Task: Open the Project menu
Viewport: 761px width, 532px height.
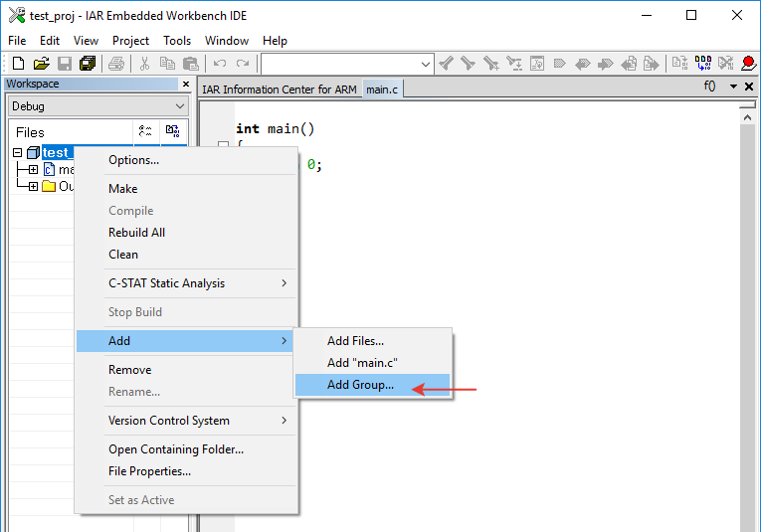Action: [x=130, y=41]
